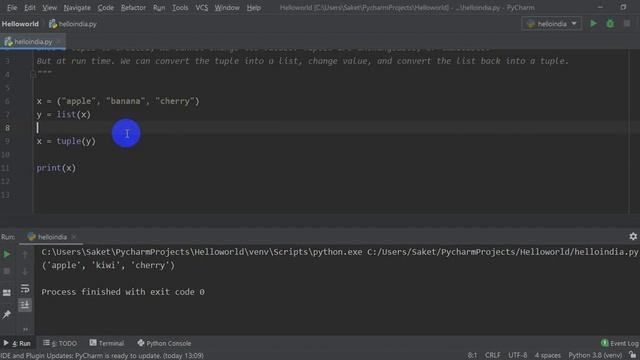This screenshot has height=360, width=640.
Task: Select the helloindia.py breadcrumb
Action: tap(73, 24)
